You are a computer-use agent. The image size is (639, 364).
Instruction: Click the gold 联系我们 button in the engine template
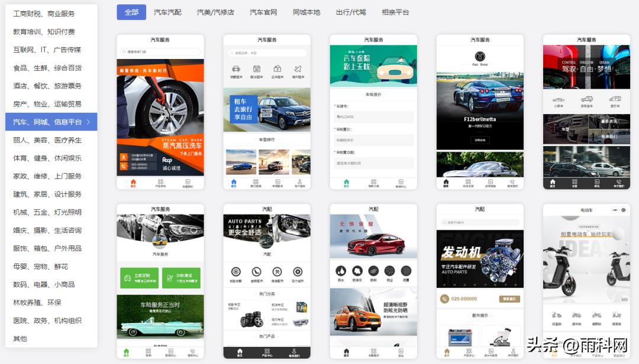(509, 299)
